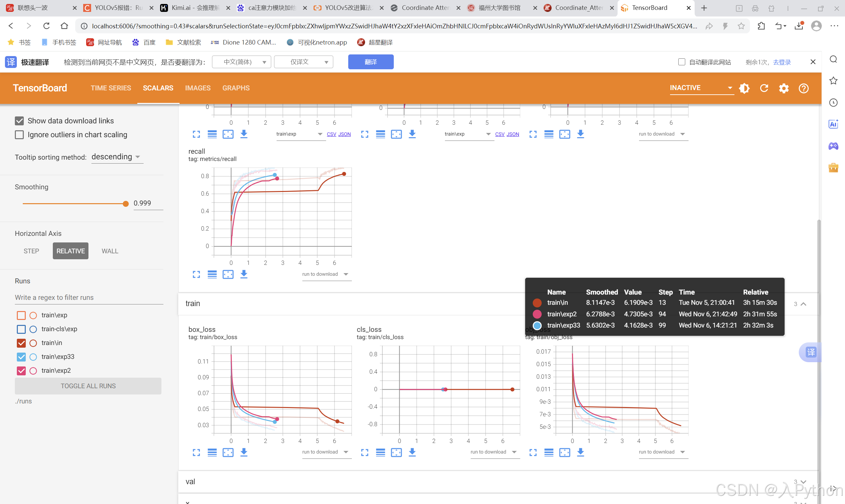The width and height of the screenshot is (845, 504).
Task: Fit the cls_loss chart domain to data
Action: click(396, 452)
